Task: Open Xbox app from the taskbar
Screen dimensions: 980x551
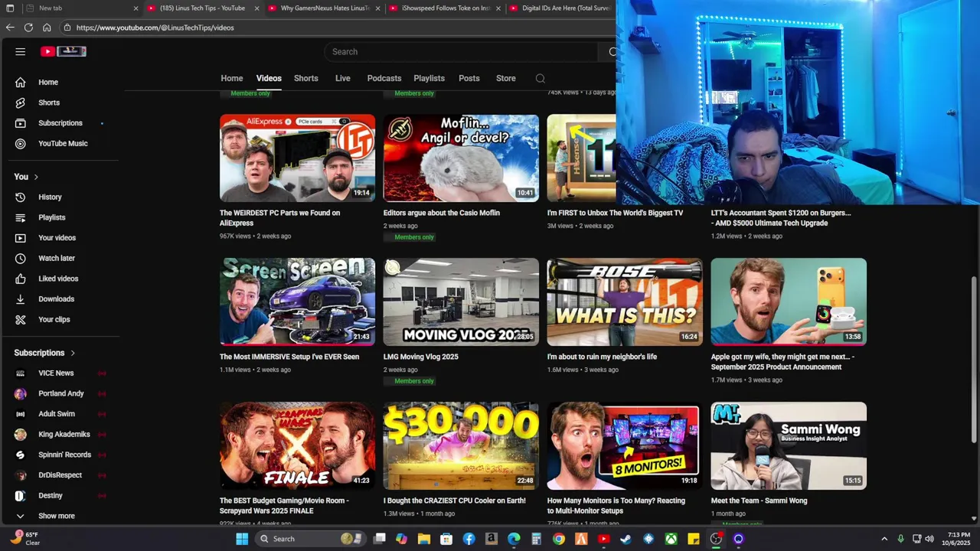Action: pyautogui.click(x=671, y=539)
